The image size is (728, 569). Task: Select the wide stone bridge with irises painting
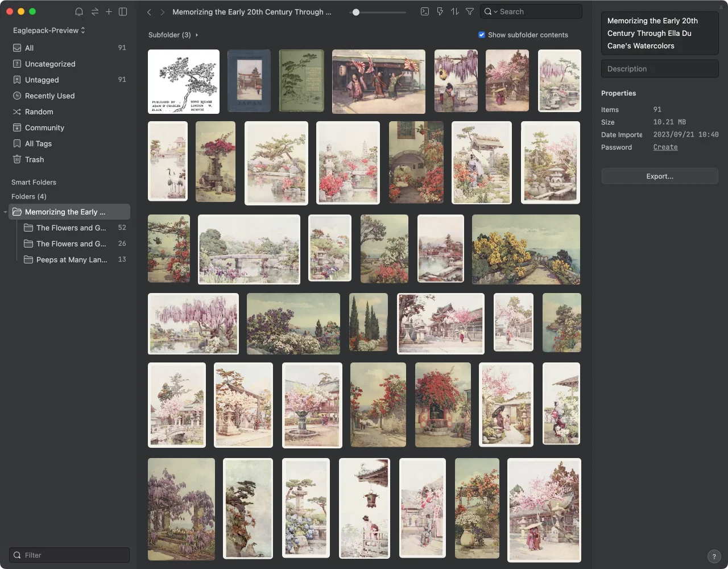click(x=249, y=249)
